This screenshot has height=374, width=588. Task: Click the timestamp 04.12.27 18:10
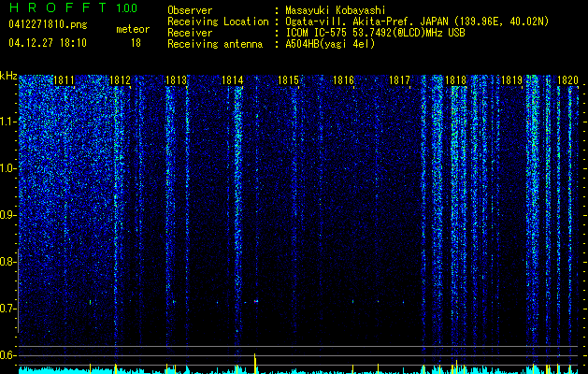tap(48, 43)
